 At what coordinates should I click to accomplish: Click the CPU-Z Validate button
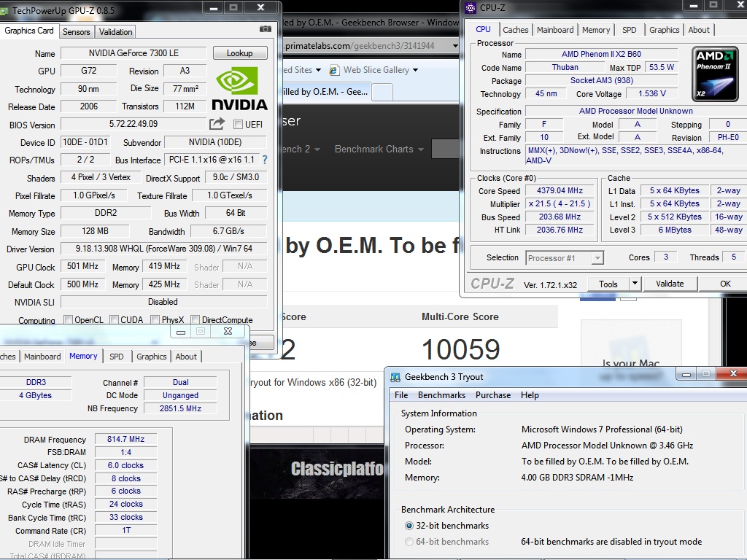670,284
